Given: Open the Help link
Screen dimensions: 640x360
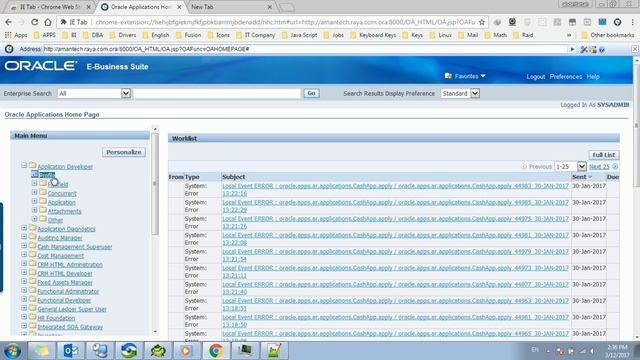Looking at the screenshot, I should pos(593,77).
